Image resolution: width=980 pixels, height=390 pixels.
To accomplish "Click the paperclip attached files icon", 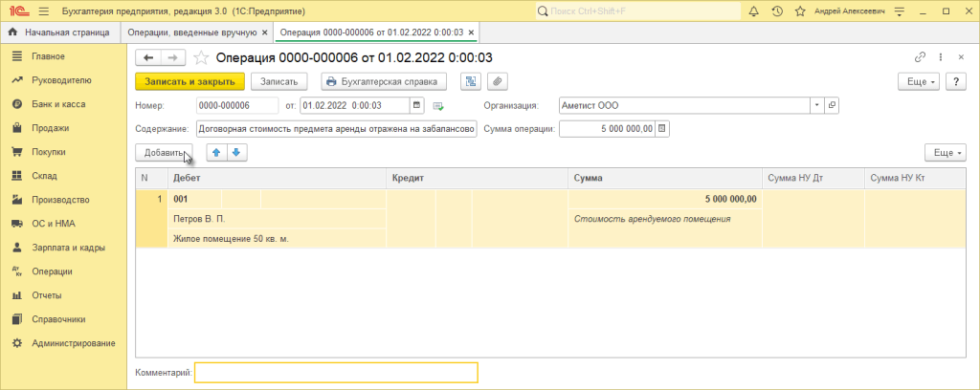I will pos(498,81).
